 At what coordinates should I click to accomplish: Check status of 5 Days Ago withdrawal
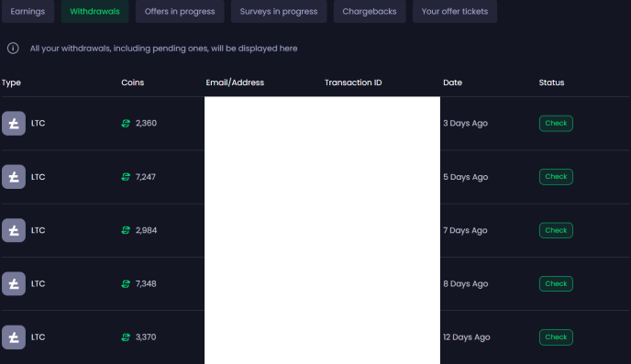(556, 177)
